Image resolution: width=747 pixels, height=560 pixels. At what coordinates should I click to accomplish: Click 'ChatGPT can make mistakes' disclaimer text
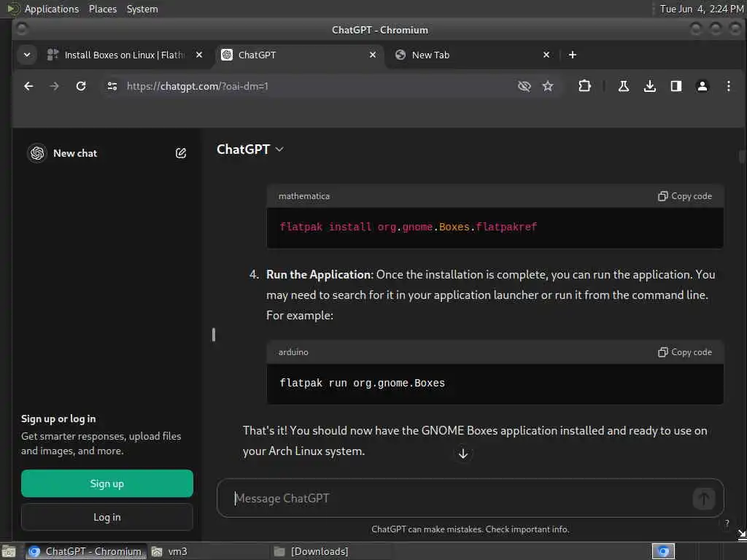471,529
